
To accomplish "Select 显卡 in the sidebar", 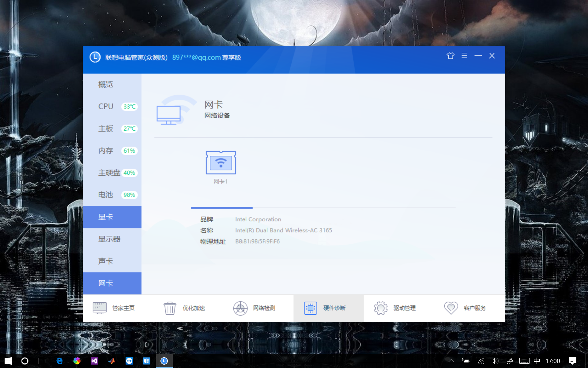I will click(112, 217).
